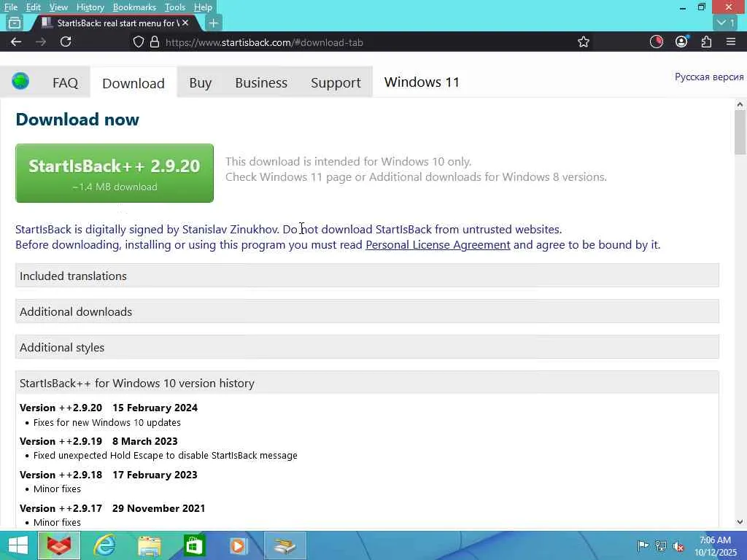This screenshot has width=747, height=560.
Task: Select the Download tab
Action: pos(133,83)
